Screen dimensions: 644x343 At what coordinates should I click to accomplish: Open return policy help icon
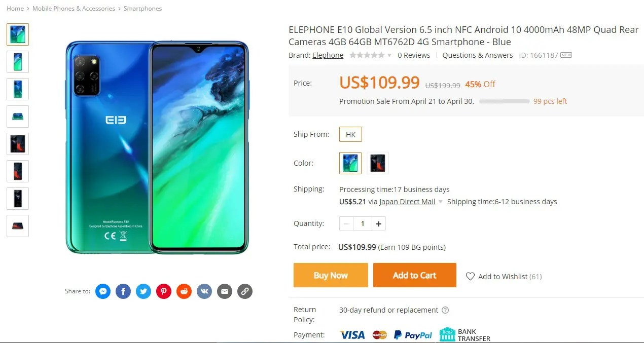pyautogui.click(x=445, y=310)
